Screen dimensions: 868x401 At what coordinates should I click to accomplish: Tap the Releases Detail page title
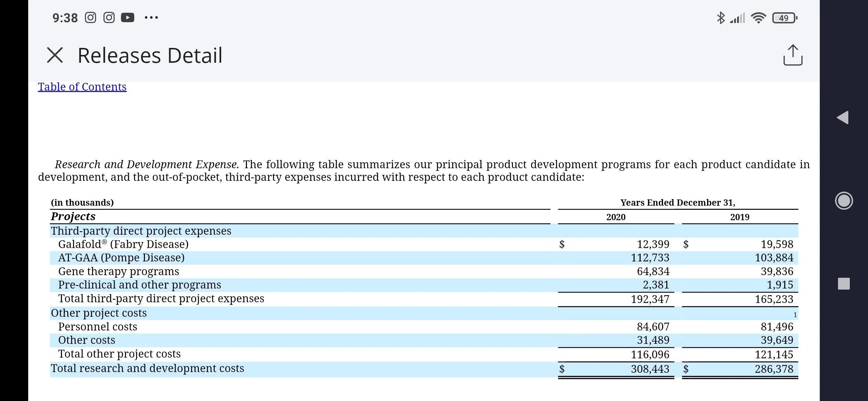point(150,55)
